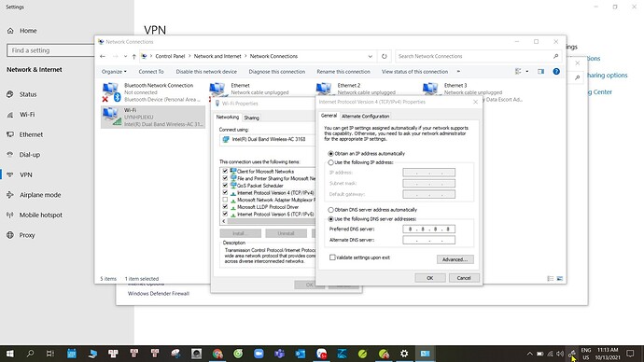Click Control Panel in breadcrumb
Viewport: 644px width, 362px height.
click(170, 56)
